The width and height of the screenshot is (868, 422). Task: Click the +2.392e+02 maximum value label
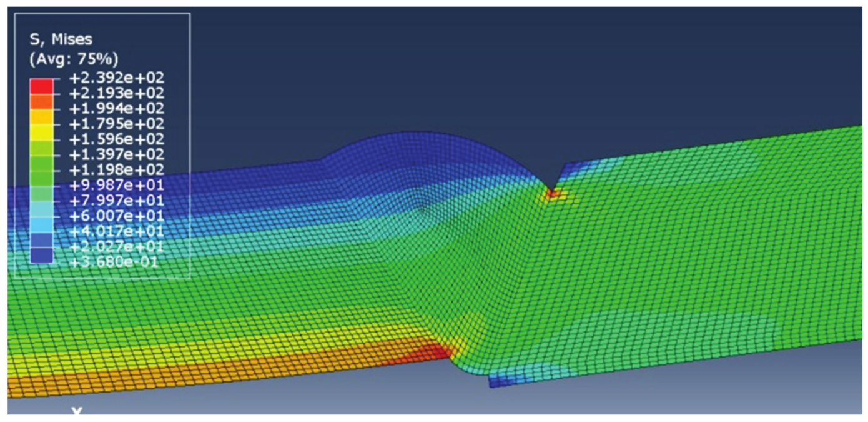pyautogui.click(x=116, y=79)
